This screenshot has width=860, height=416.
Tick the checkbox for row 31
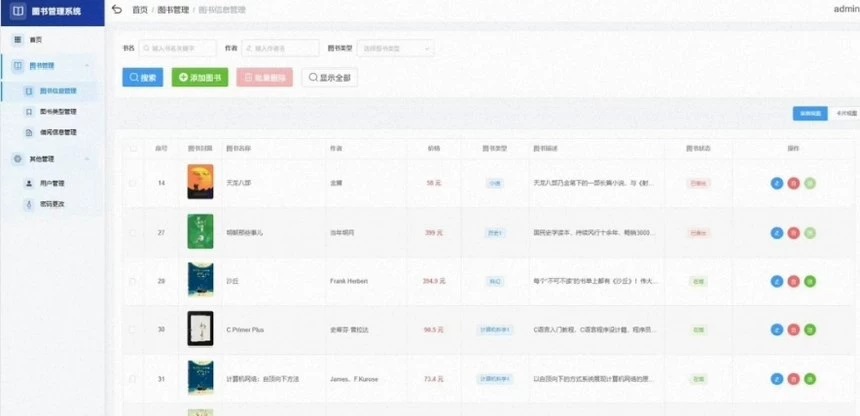click(x=133, y=379)
